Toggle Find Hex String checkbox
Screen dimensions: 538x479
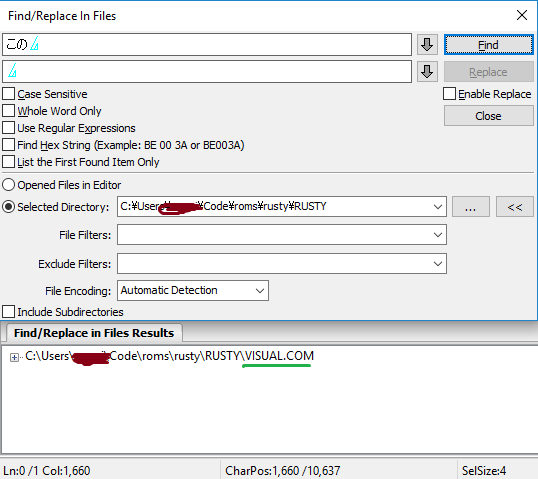click(x=9, y=145)
